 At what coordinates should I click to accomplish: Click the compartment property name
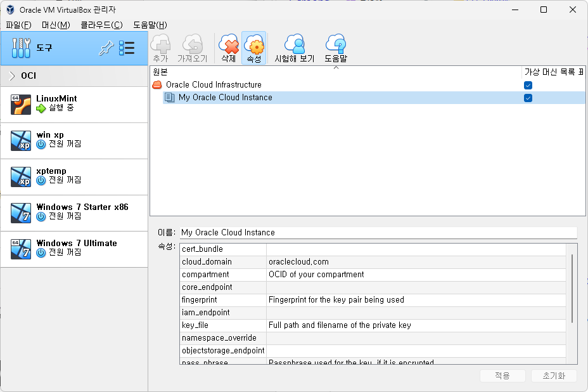[205, 275]
